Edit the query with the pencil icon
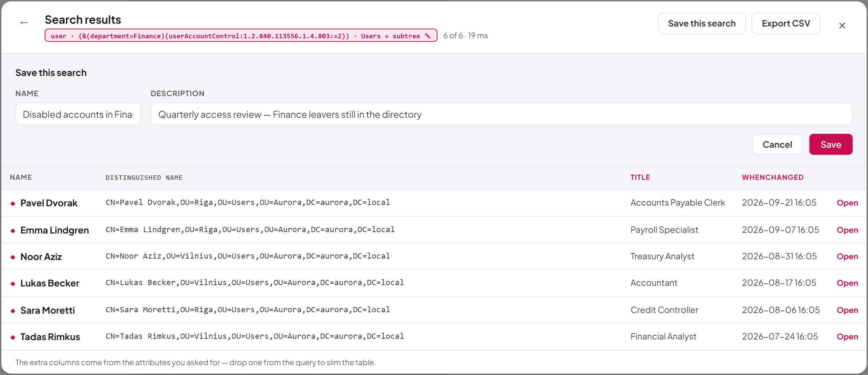 tap(428, 36)
